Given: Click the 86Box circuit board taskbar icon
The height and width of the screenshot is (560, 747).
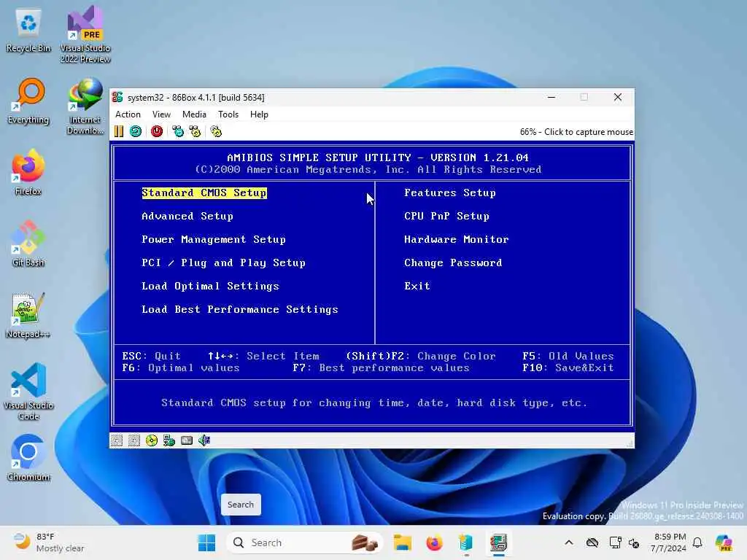Looking at the screenshot, I should point(498,542).
